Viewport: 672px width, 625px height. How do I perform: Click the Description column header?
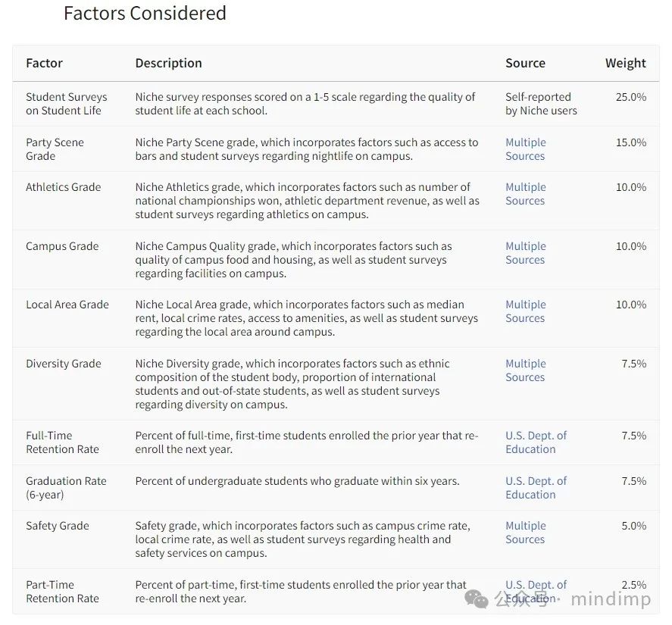tap(168, 63)
